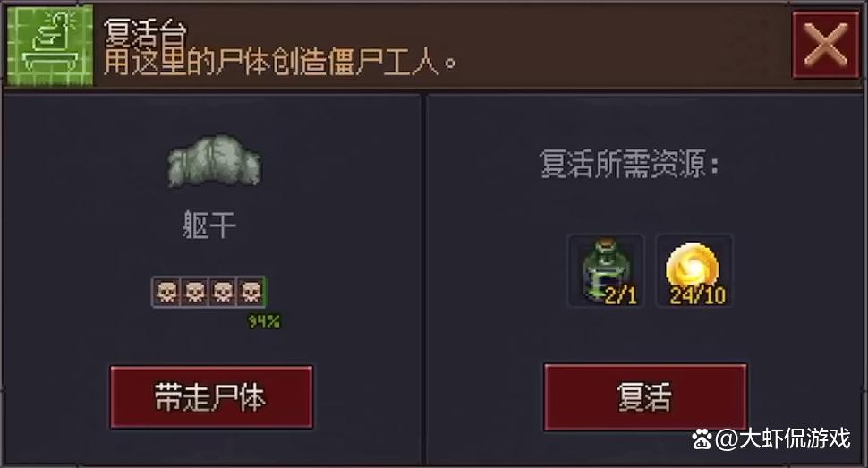Click the @大虾侃游戏 watermark text
Screen dimensions: 868x468
(x=783, y=439)
